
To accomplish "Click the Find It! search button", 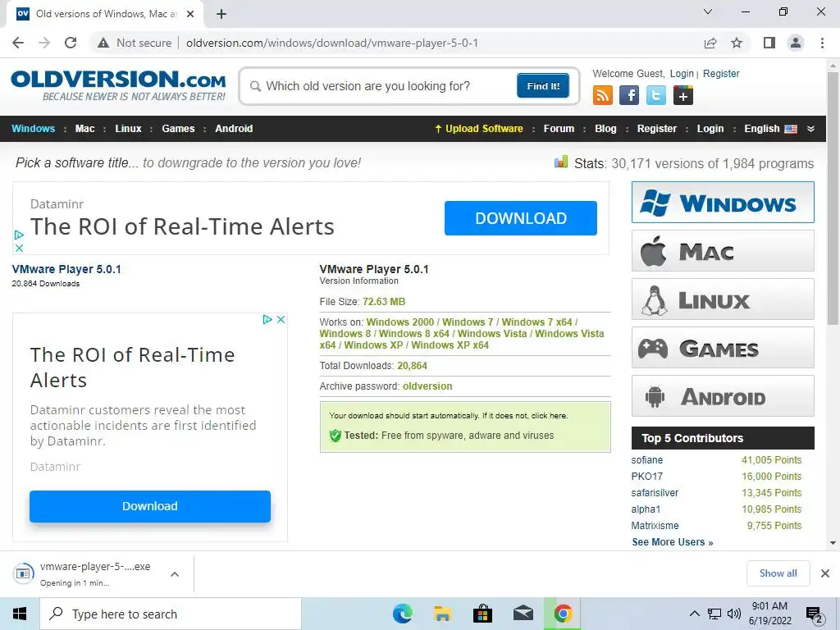I will click(543, 85).
